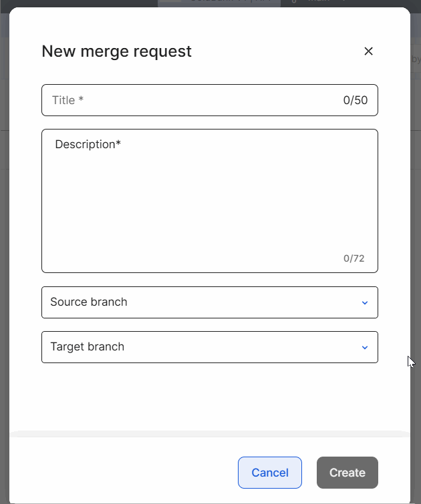Click the Title input field
Image resolution: width=421 pixels, height=504 pixels.
point(194,100)
